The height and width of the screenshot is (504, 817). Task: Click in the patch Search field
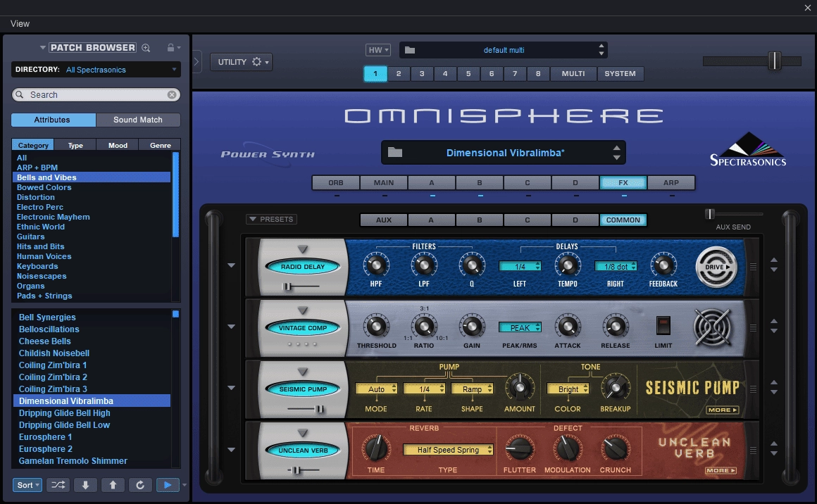(96, 95)
